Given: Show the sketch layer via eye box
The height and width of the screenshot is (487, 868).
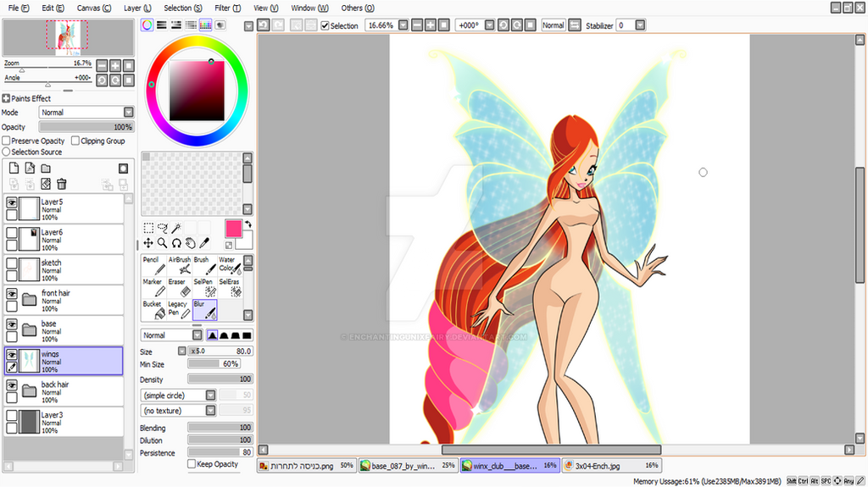Looking at the screenshot, I should [x=12, y=263].
